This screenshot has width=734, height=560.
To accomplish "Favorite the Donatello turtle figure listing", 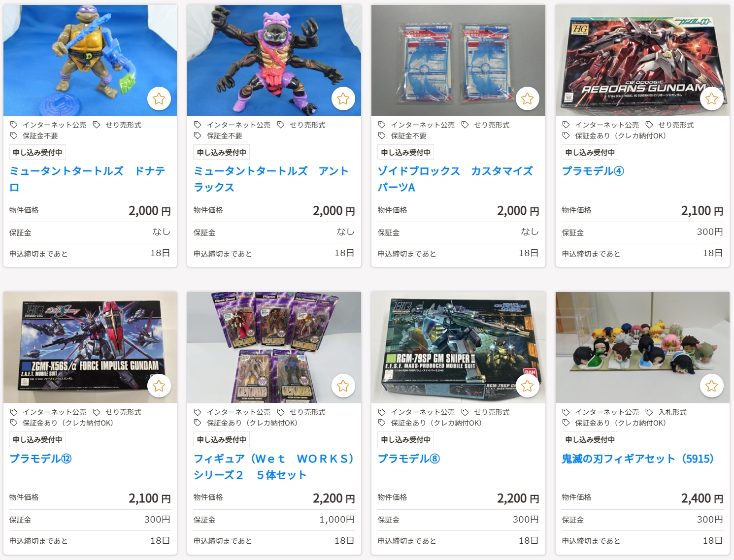I will [x=159, y=99].
